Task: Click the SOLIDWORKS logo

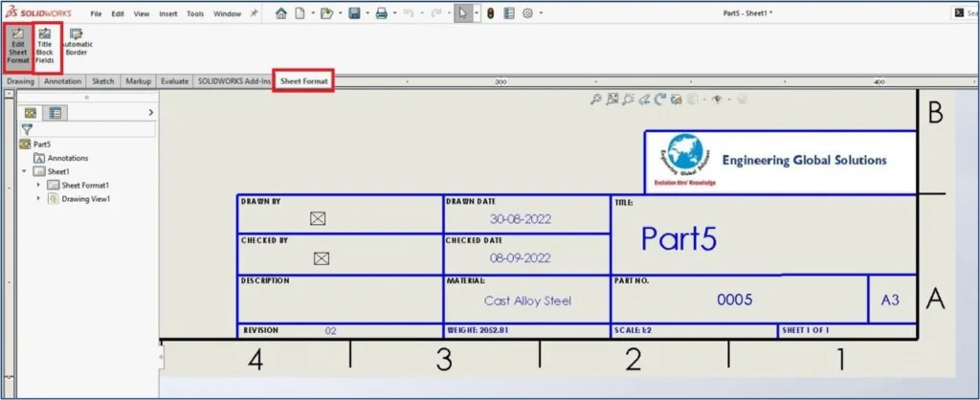Action: (x=37, y=13)
